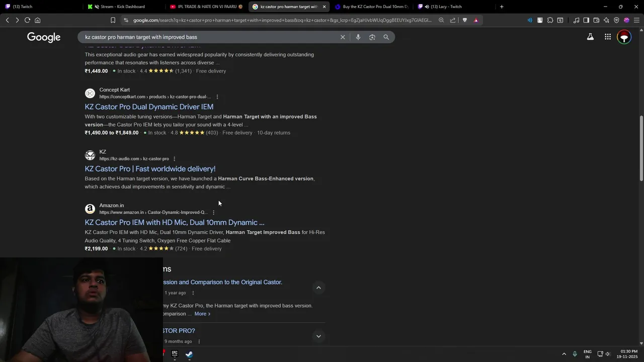Select the '₹2,199.00' price text
Image resolution: width=644 pixels, height=362 pixels.
[96, 249]
